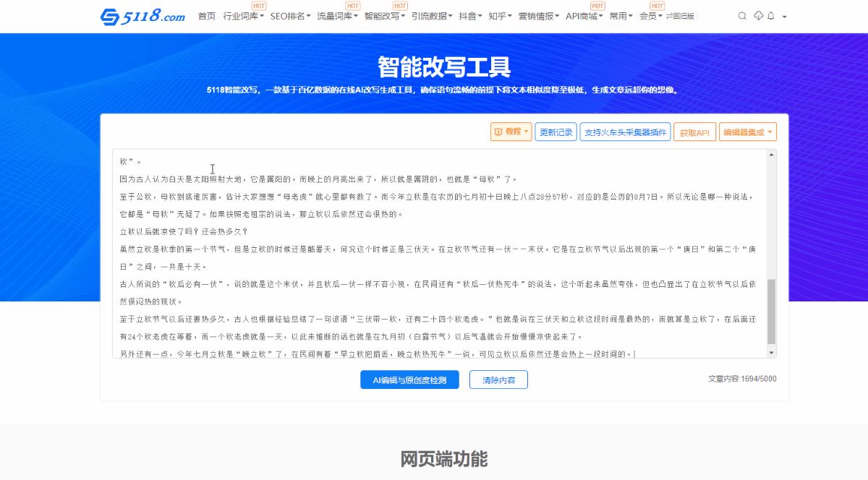Open the 编辑器集成 dropdown button
Screen dimensions: 868x480
tap(748, 132)
